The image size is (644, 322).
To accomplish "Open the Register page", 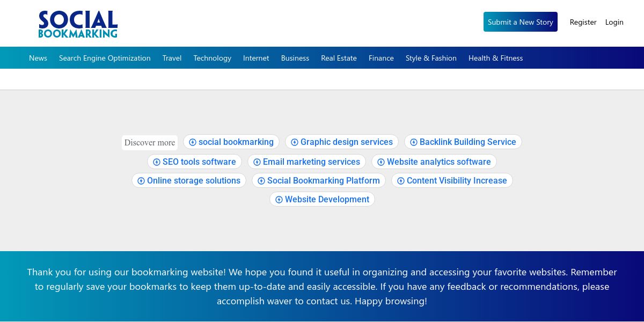I will (x=583, y=22).
